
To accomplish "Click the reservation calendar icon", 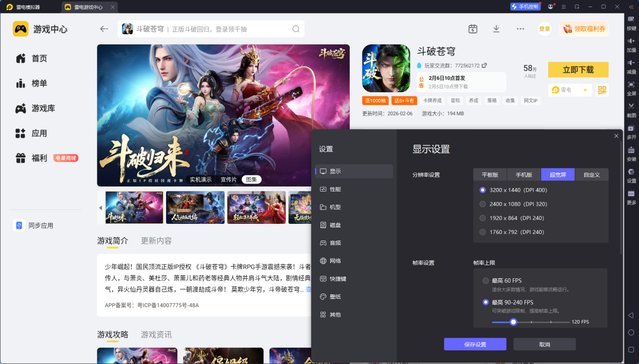I will coord(472,29).
